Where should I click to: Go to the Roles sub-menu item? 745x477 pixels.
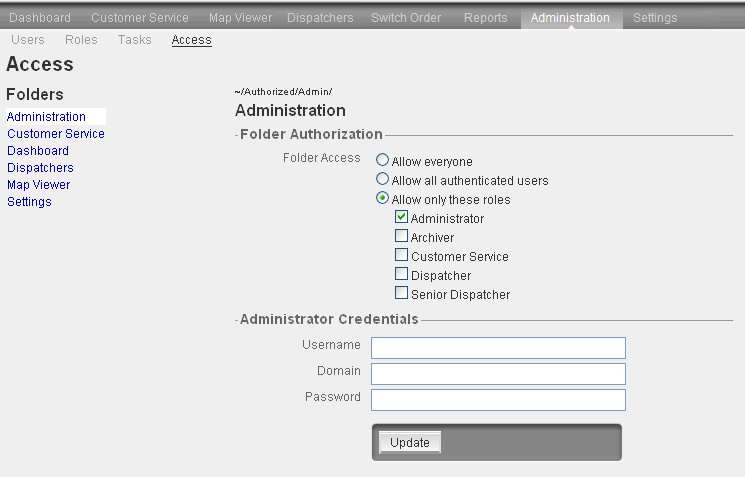[x=81, y=40]
